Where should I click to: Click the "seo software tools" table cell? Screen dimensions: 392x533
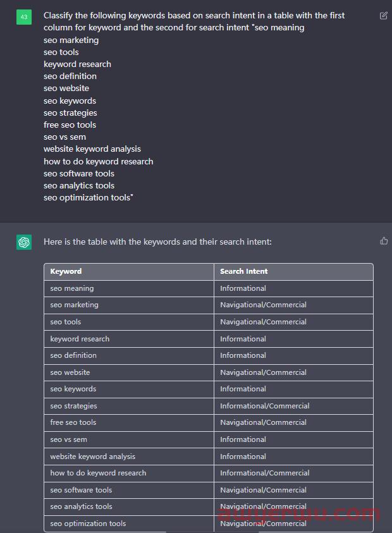coord(82,490)
